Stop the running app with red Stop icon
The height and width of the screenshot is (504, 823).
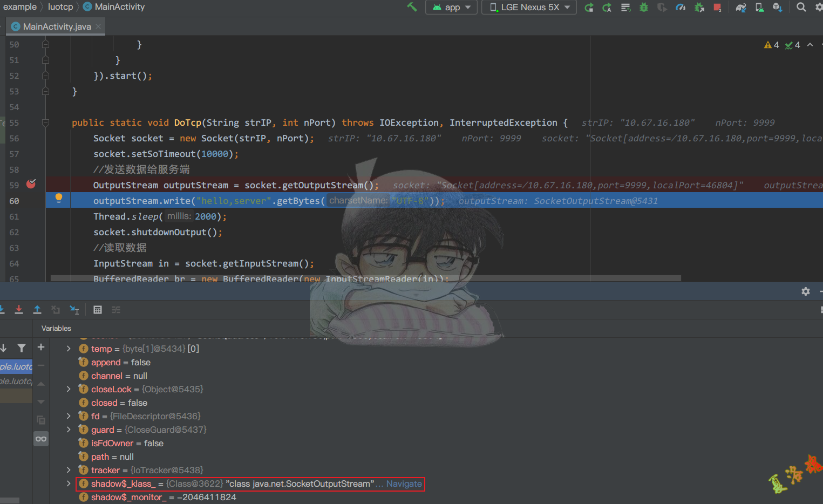coord(717,7)
